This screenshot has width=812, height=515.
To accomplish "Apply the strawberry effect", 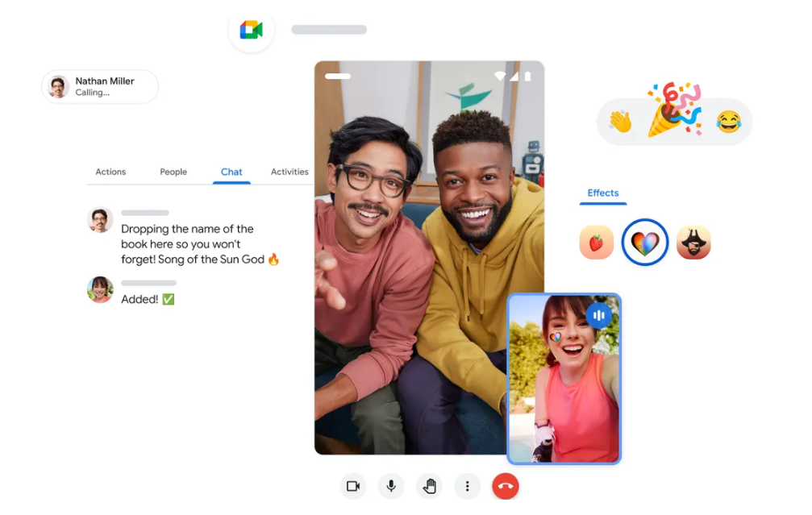I will (597, 243).
